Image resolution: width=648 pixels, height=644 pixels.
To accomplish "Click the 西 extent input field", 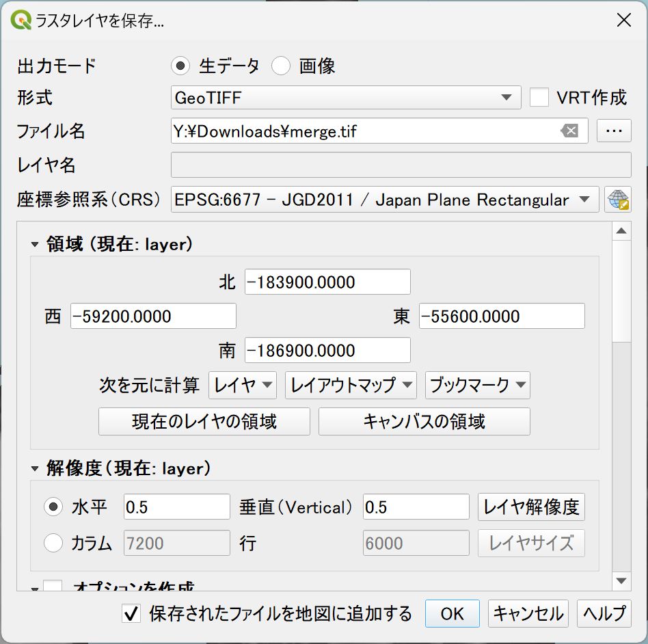I will click(x=153, y=317).
